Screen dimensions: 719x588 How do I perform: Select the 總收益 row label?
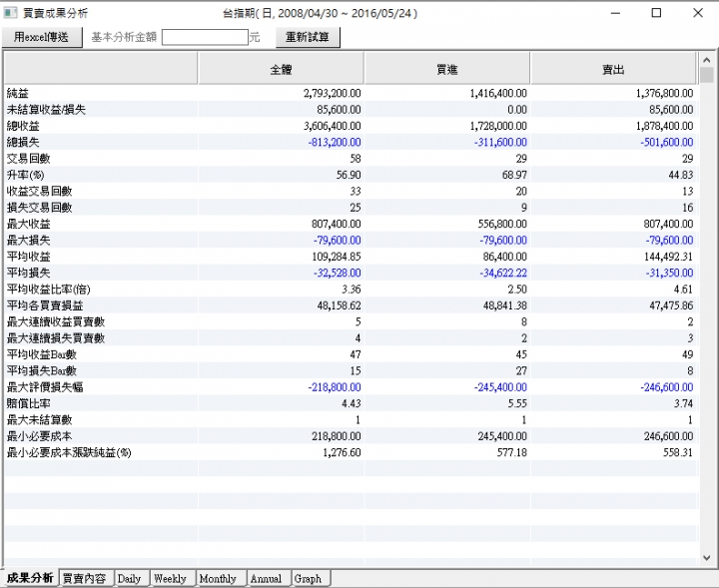[23, 126]
